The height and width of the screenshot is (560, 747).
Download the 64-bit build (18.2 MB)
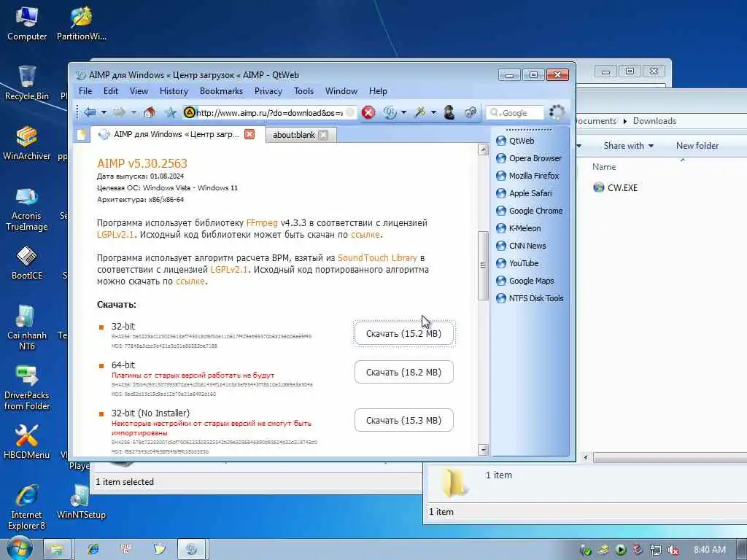tap(404, 372)
